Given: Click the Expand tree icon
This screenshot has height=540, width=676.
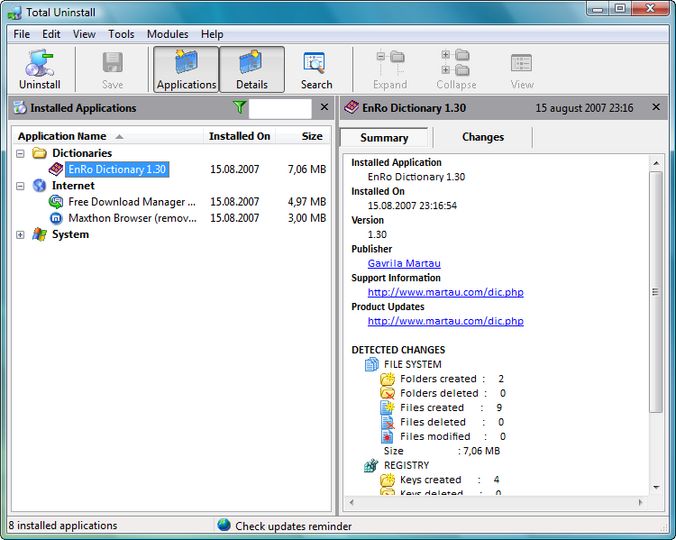Looking at the screenshot, I should click(x=390, y=62).
